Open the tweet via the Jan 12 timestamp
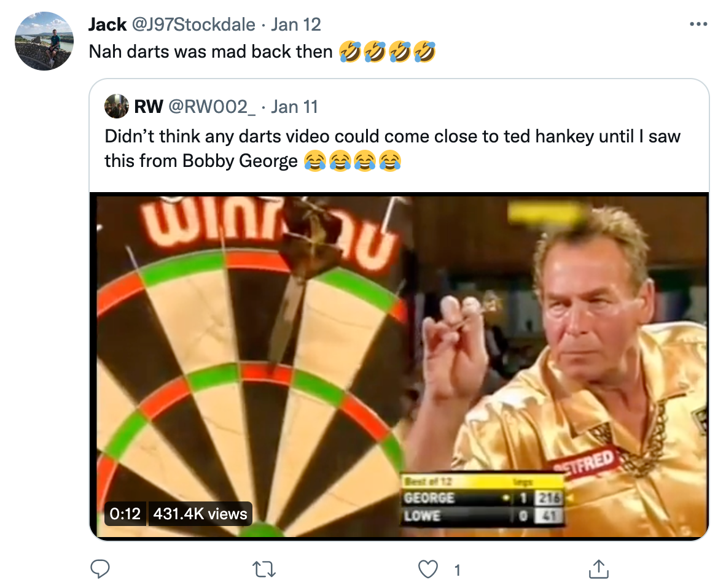 (300, 25)
